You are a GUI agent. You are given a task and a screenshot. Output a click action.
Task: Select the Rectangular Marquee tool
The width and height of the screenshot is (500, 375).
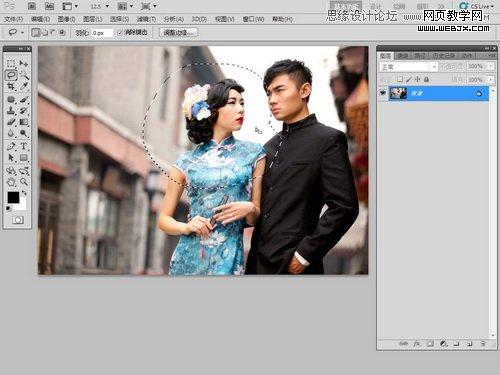(x=11, y=63)
